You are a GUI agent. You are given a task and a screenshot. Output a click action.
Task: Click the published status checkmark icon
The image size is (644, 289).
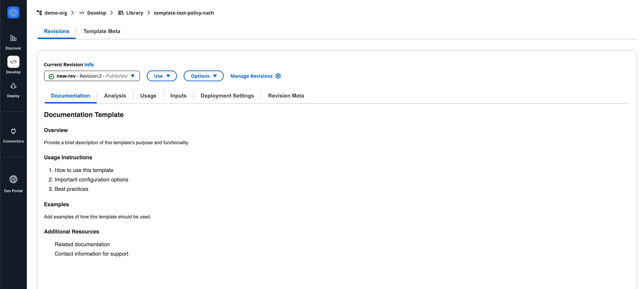(51, 76)
